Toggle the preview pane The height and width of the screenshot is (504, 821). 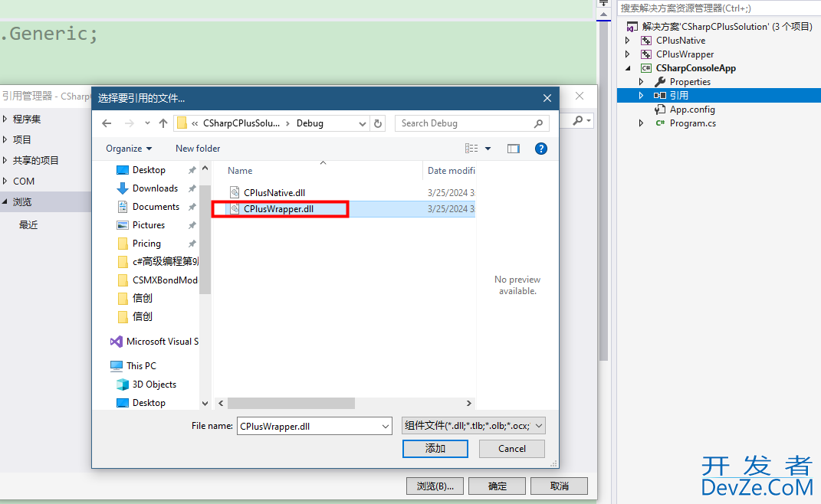point(514,149)
